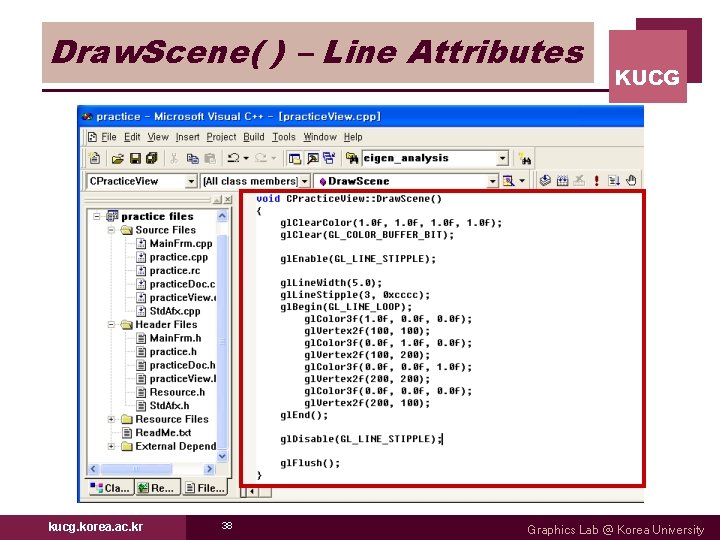The image size is (720, 540).
Task: Open the DrawScene members dropdown arrow
Action: (x=492, y=181)
